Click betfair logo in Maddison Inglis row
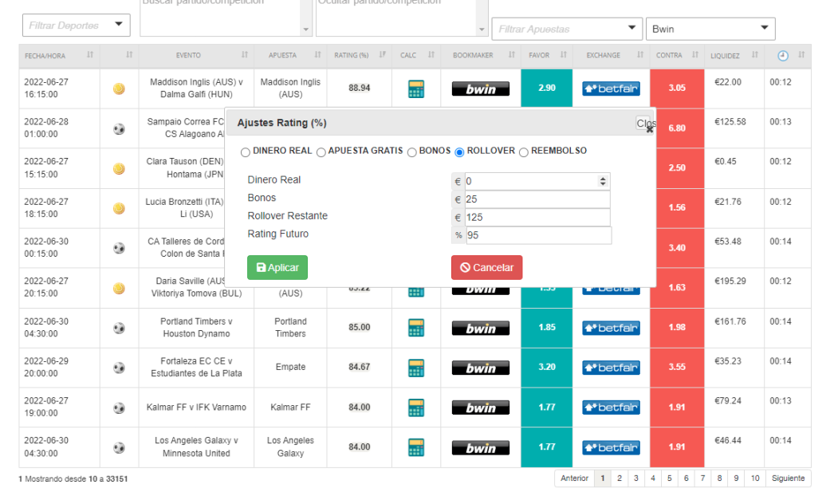834x504 pixels. (611, 89)
